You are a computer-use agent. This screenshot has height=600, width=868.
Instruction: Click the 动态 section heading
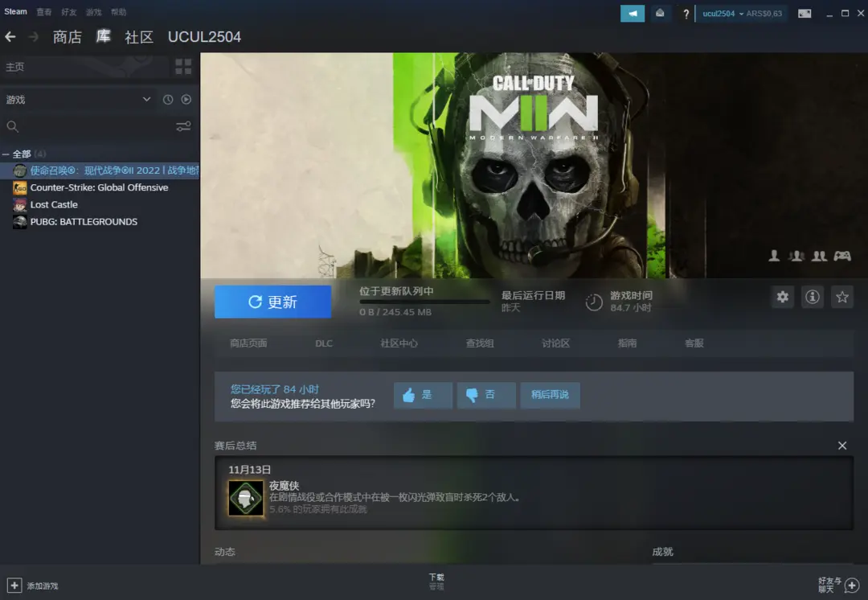click(225, 552)
